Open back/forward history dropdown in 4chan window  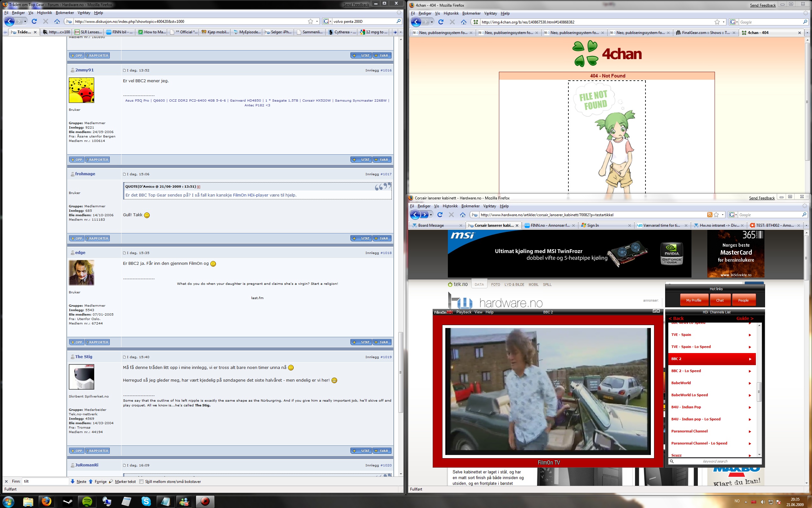[432, 22]
